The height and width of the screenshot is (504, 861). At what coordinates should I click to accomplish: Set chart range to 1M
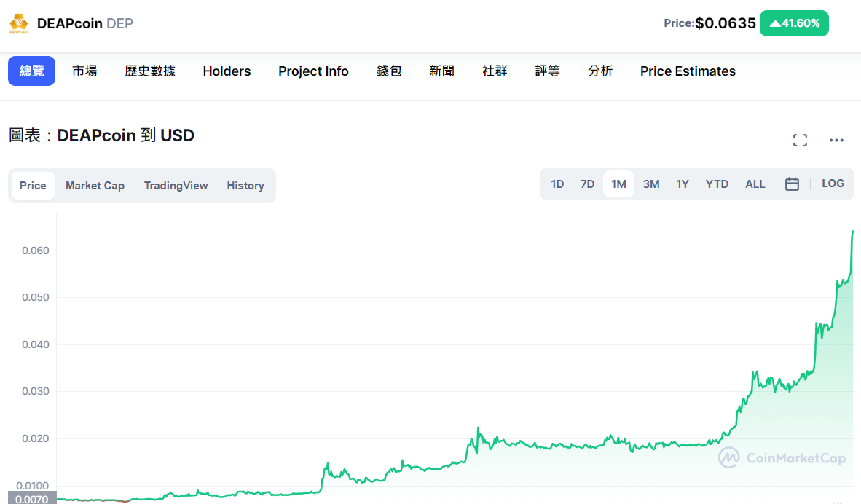619,184
